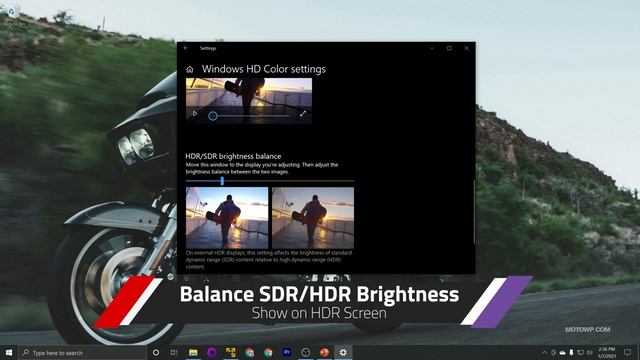The height and width of the screenshot is (360, 640).
Task: Show hidden system tray icons
Action: [x=544, y=352]
